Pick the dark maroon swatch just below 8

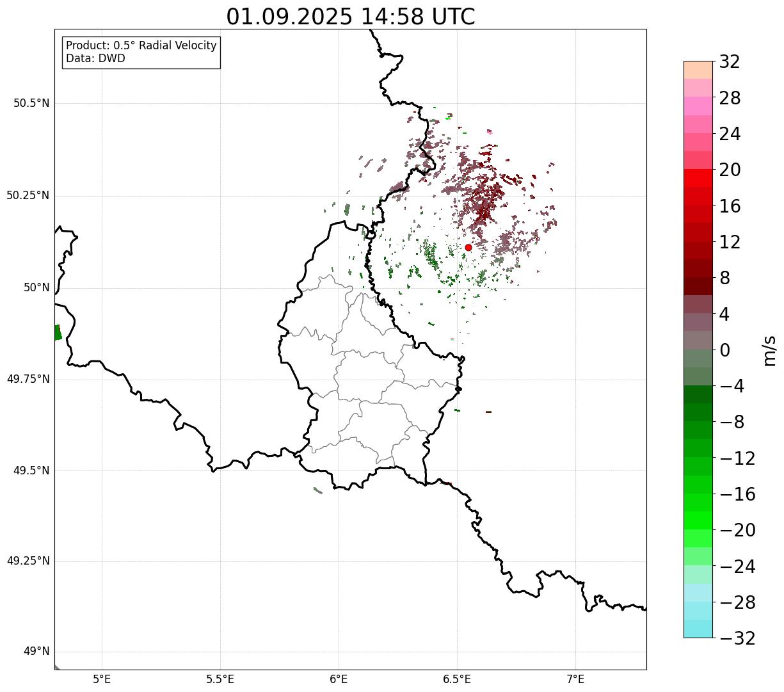698,286
